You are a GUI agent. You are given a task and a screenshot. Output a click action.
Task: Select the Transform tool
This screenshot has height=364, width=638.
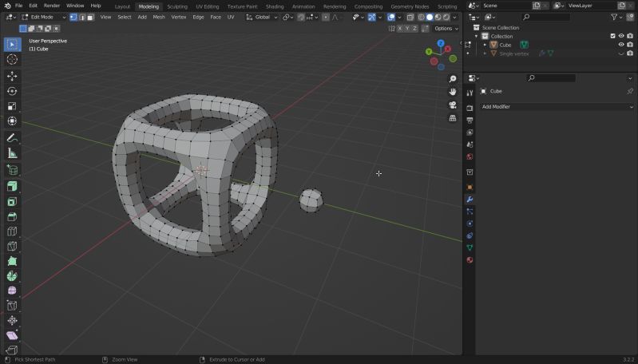point(12,121)
